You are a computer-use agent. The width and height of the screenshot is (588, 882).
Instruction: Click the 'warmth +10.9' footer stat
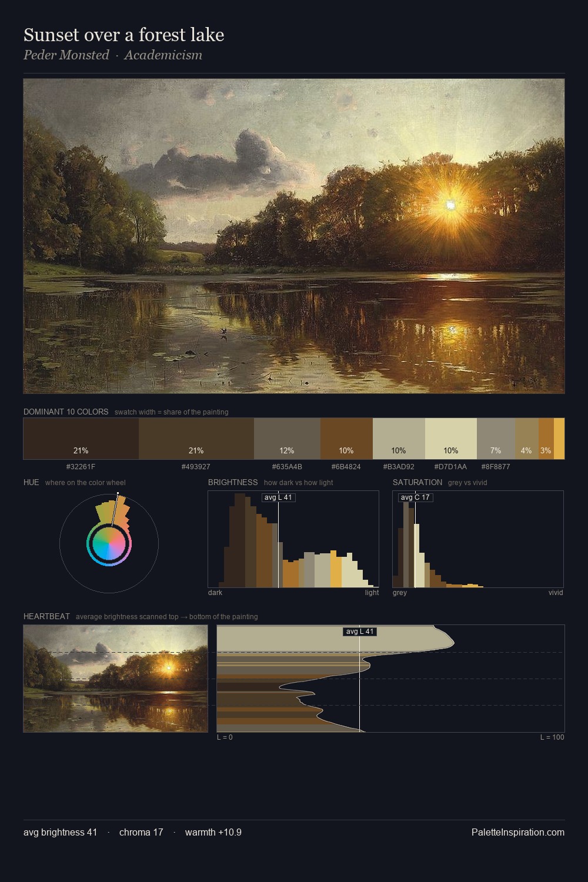pyautogui.click(x=213, y=832)
